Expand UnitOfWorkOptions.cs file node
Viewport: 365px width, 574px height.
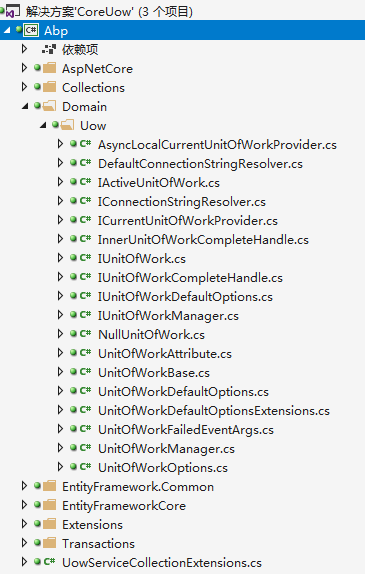click(x=60, y=467)
